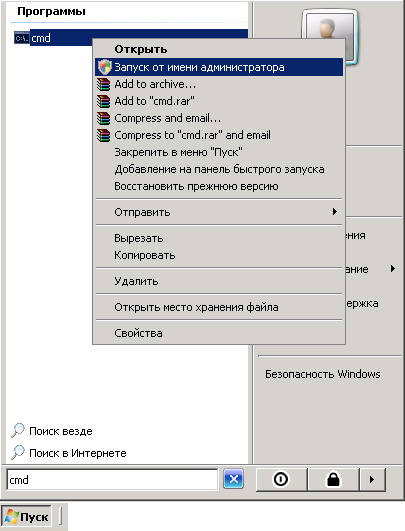Lock the computer with the padlock button
Image resolution: width=405 pixels, height=531 pixels.
tap(333, 479)
